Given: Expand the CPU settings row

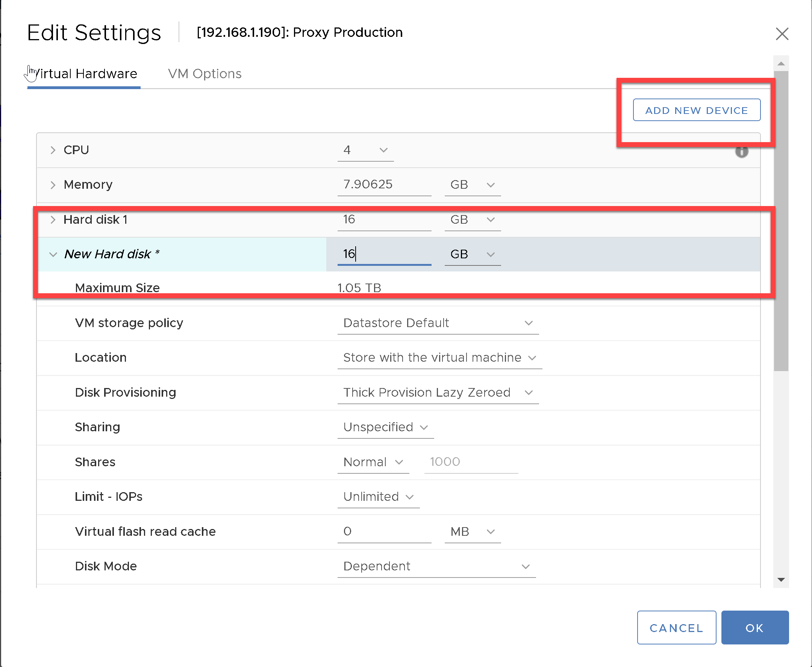Looking at the screenshot, I should click(53, 150).
